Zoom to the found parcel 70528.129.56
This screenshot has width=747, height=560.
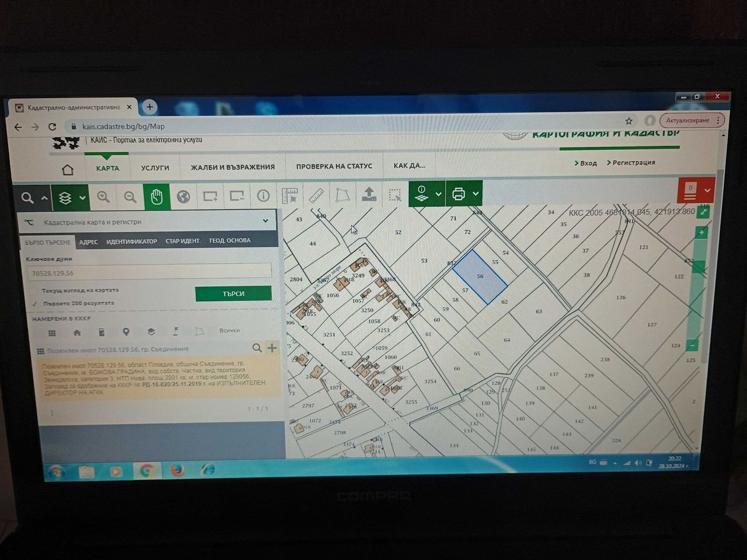click(x=257, y=348)
